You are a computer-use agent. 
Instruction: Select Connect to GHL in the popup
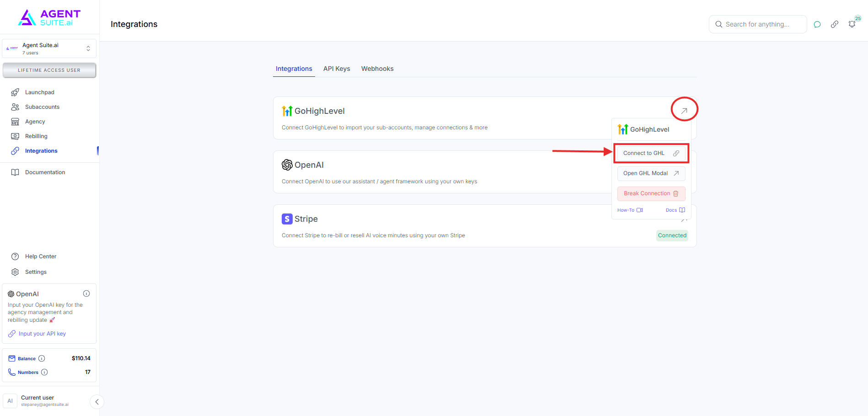point(651,153)
